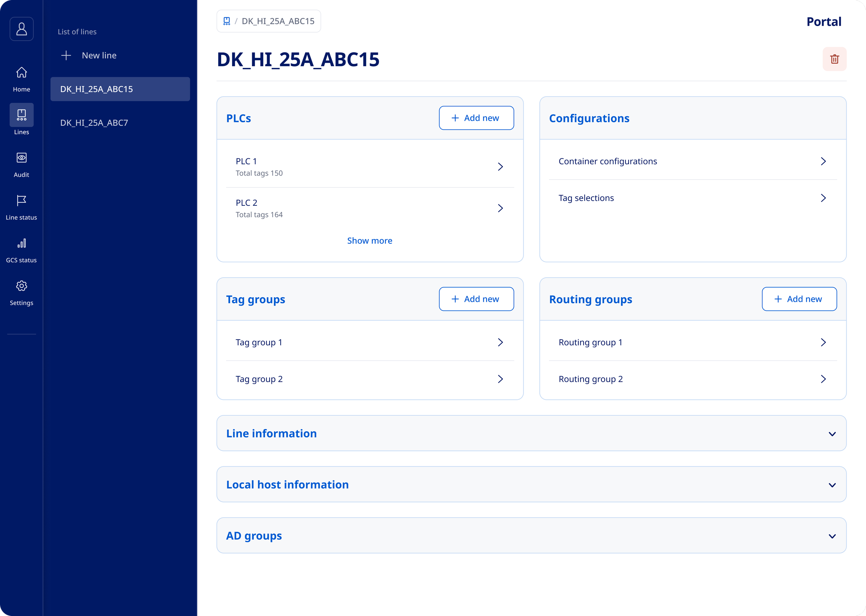Image resolution: width=866 pixels, height=616 pixels.
Task: Open Container configurations chevron
Action: [x=823, y=161]
